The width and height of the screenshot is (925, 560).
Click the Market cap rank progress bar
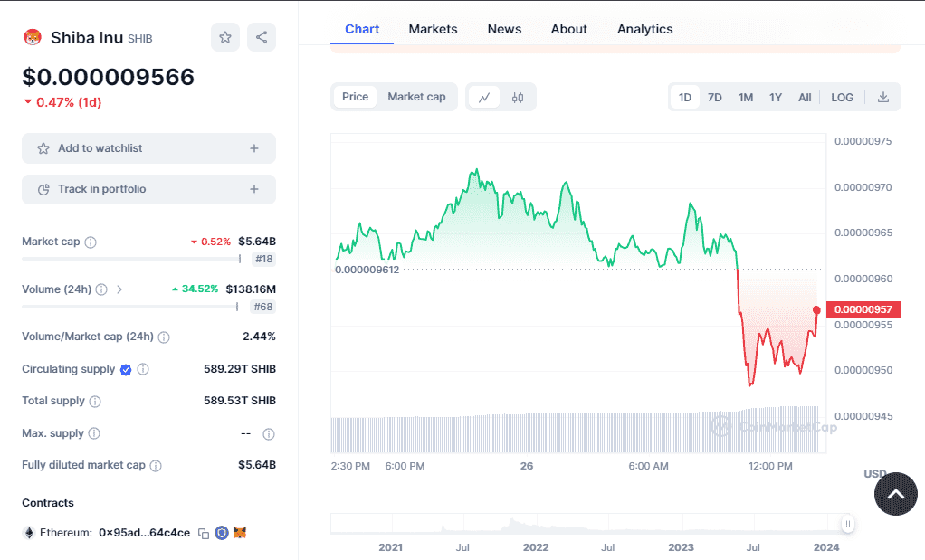[131, 259]
